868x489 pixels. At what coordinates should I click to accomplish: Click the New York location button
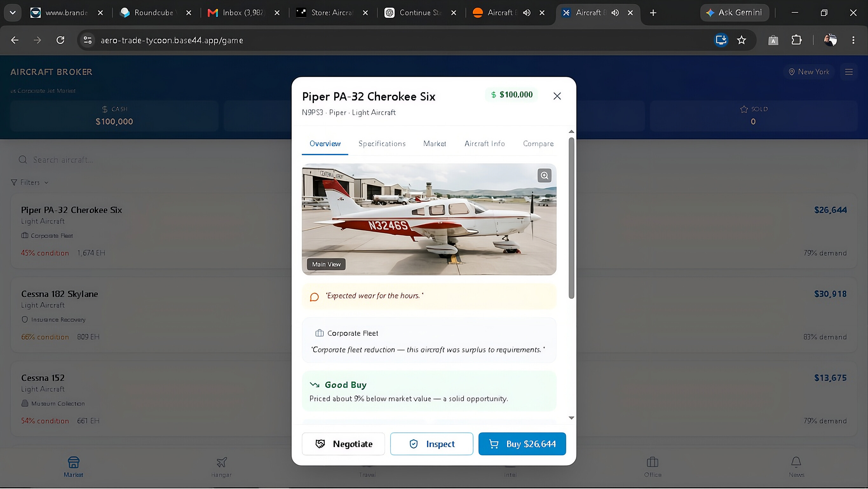[x=809, y=72]
